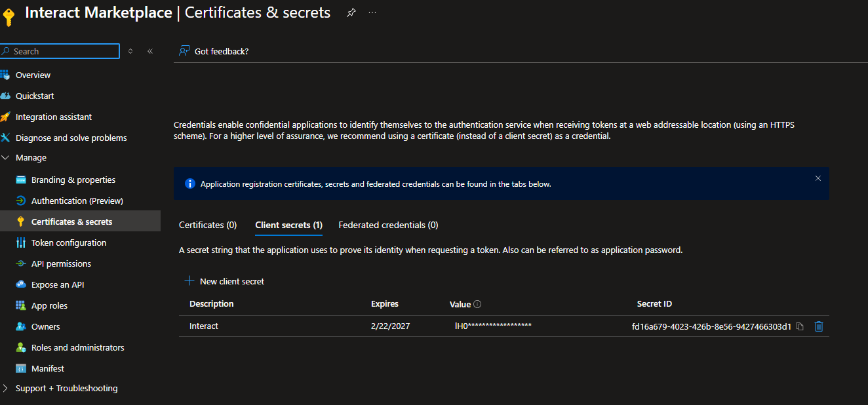Collapse the Manage section

[5, 158]
